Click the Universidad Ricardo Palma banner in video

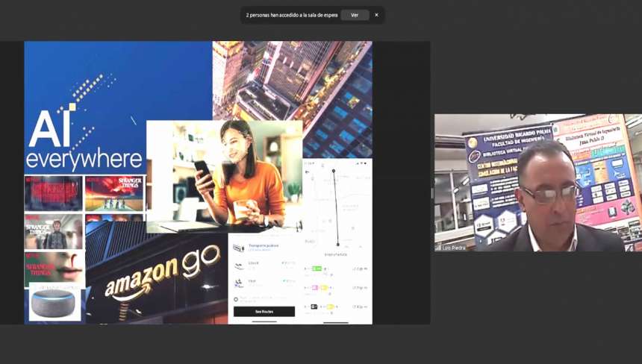click(x=509, y=183)
